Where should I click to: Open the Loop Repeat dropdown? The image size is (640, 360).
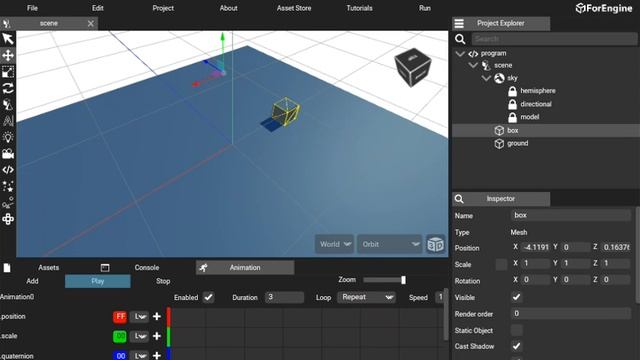point(367,297)
